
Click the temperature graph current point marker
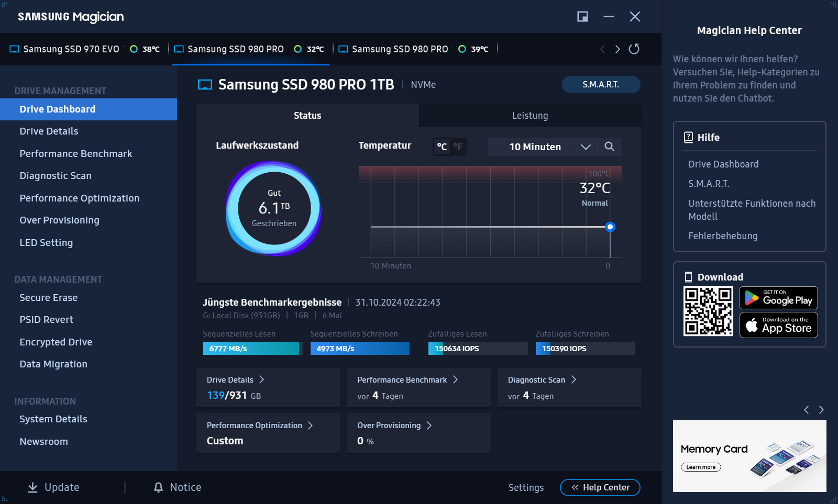[610, 227]
